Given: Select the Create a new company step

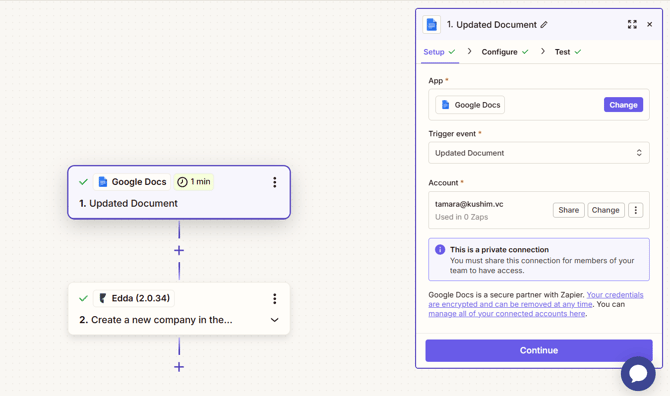Looking at the screenshot, I should pos(179,308).
